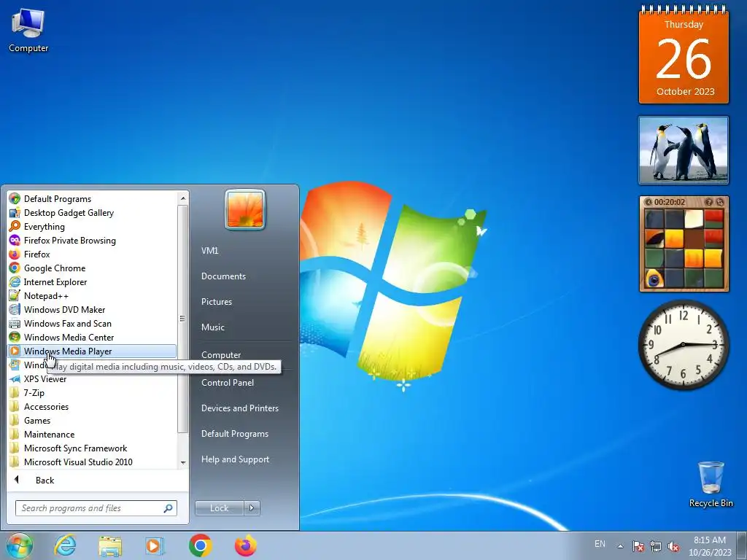
Task: Show the picture puzzle solution image
Action: coord(709,202)
